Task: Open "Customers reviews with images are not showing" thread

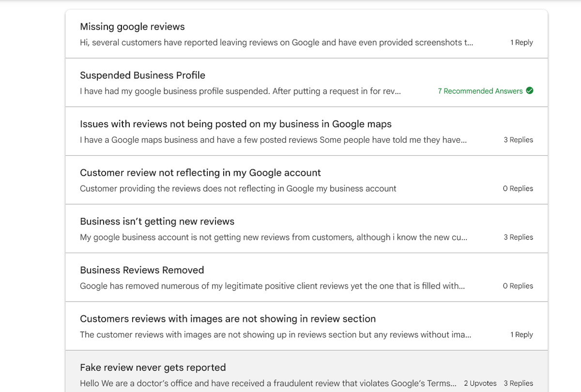Action: [228, 319]
